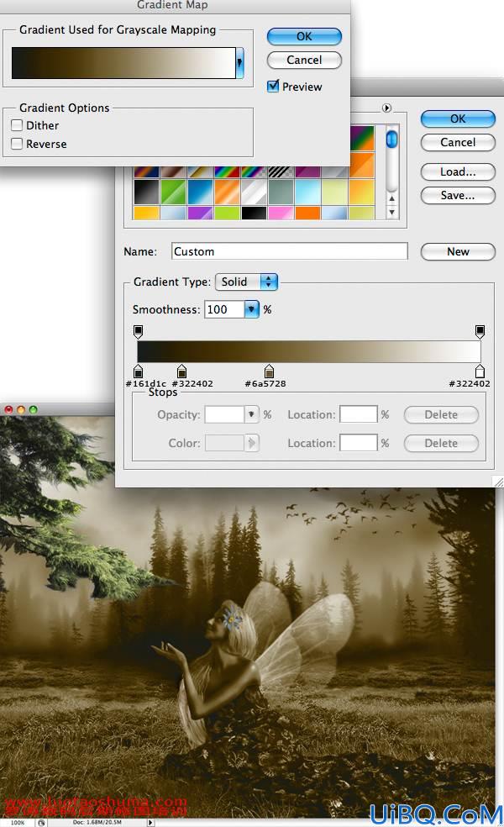The height and width of the screenshot is (827, 504).
Task: Select the pink gradient preset in the bottom row
Action: click(281, 213)
